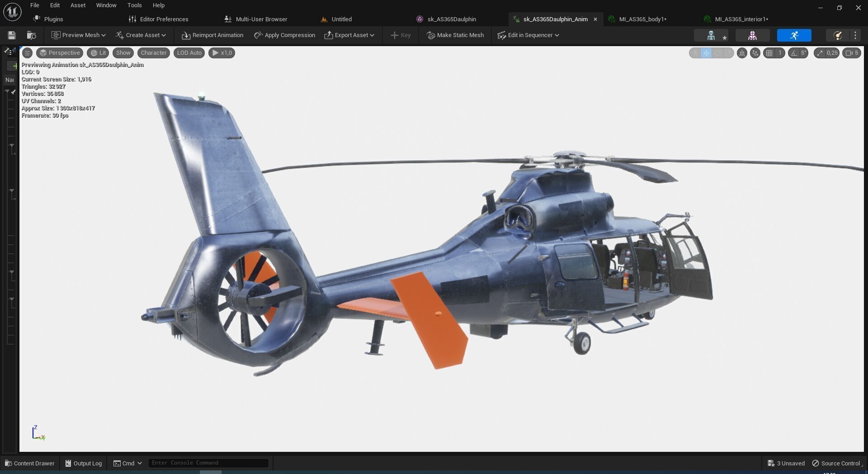Open the Help menu
Viewport: 868px width, 474px height.
tap(159, 5)
